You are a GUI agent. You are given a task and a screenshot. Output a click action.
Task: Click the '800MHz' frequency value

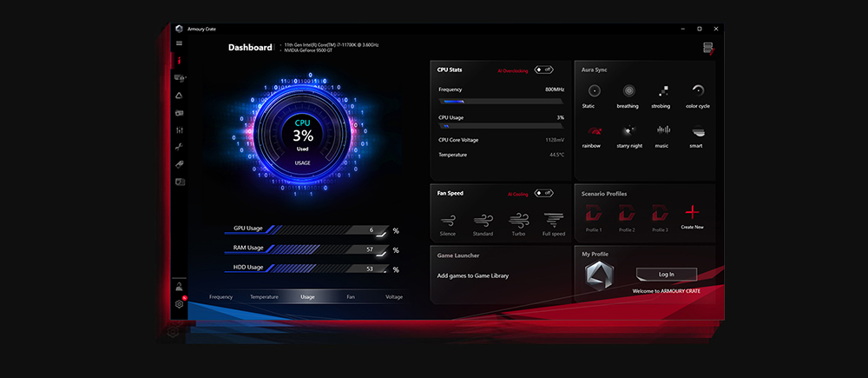tap(555, 90)
